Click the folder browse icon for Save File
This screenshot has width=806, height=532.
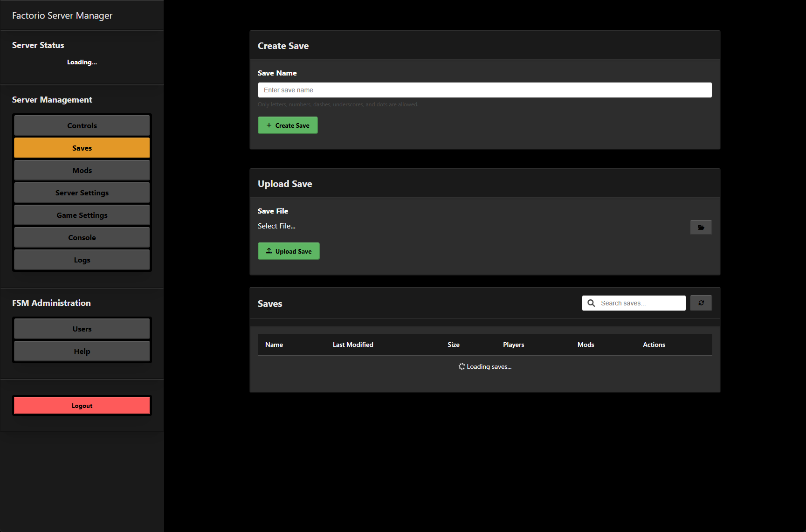point(701,227)
